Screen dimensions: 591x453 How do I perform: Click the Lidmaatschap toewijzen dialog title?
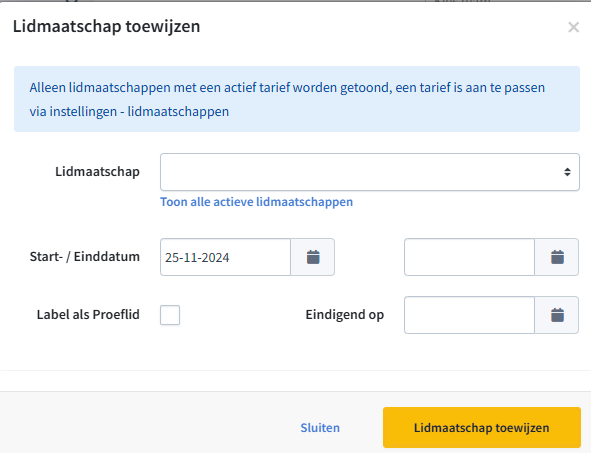107,26
